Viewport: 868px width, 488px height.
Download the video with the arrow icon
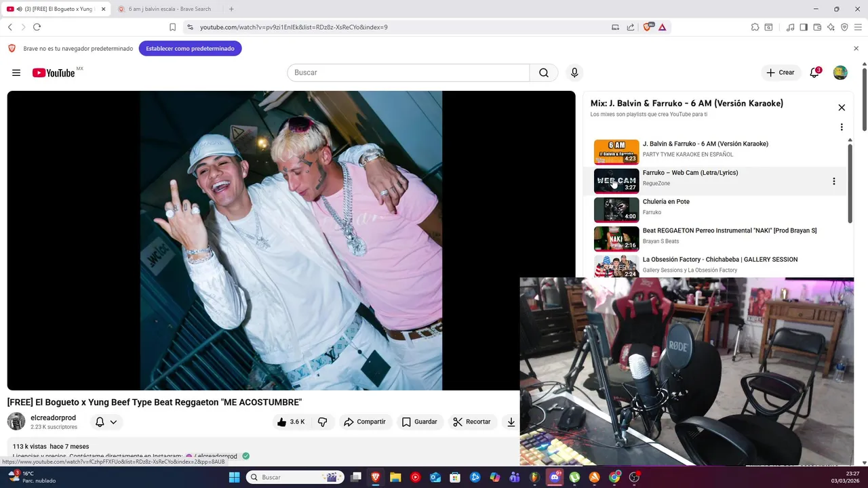511,422
